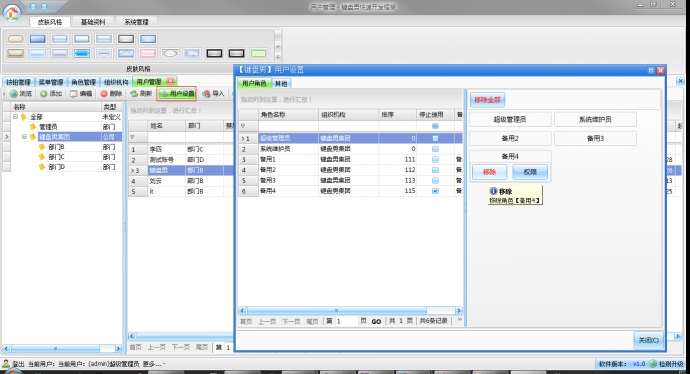The image size is (690, 374).
Task: Toggle 停止使用 checkbox for 系统维护员 row
Action: tap(435, 149)
